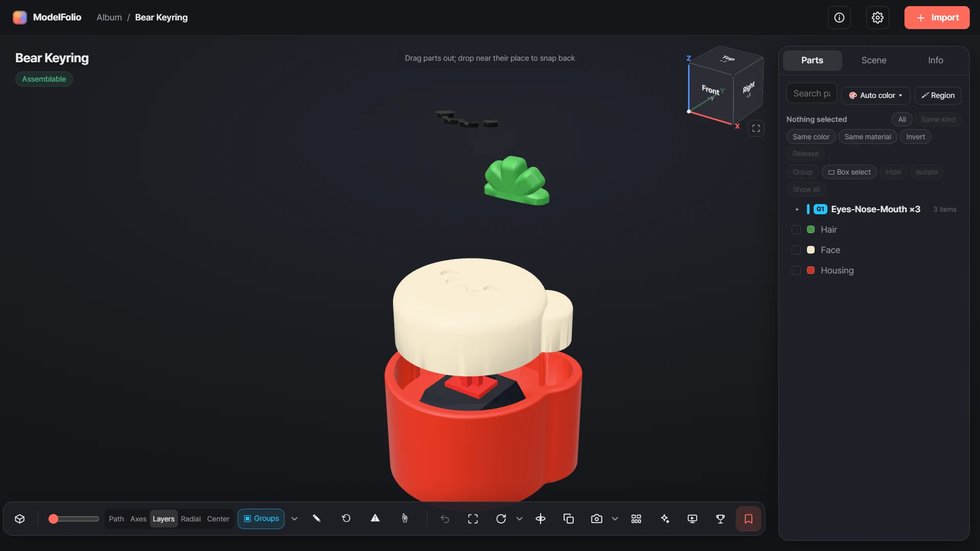The height and width of the screenshot is (551, 980).
Task: Click the fit-to-view frame icon
Action: click(473, 518)
